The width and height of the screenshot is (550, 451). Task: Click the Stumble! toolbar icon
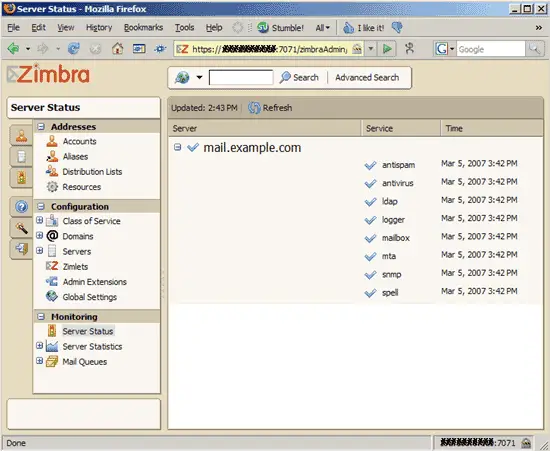[x=263, y=27]
